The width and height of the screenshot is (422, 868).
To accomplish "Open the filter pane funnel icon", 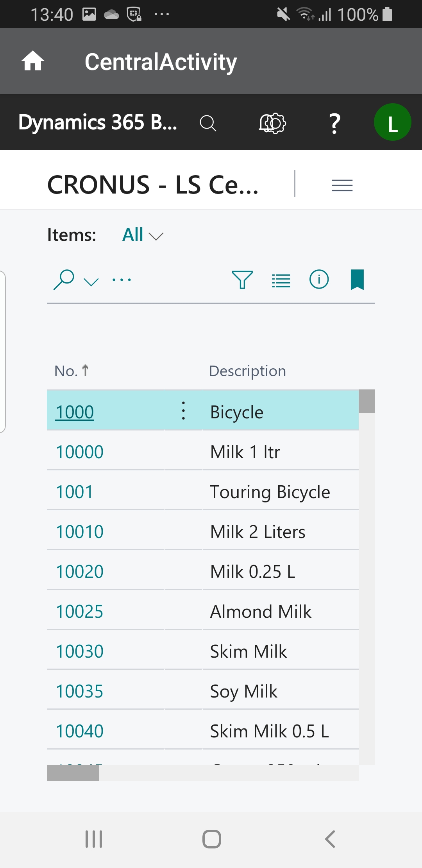I will (242, 280).
